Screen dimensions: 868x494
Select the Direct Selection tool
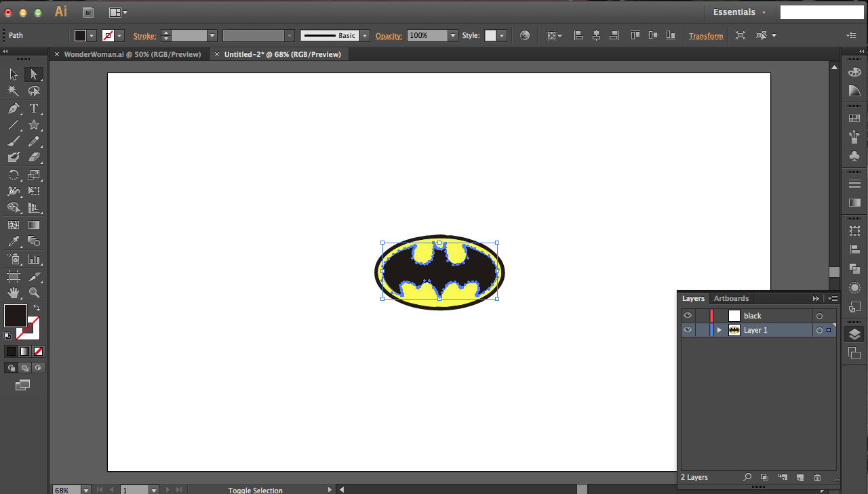pos(34,75)
